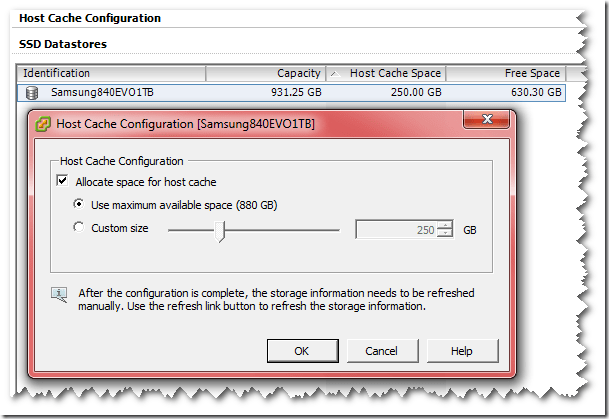
Task: Open Help for host cache configuration
Action: pos(461,351)
